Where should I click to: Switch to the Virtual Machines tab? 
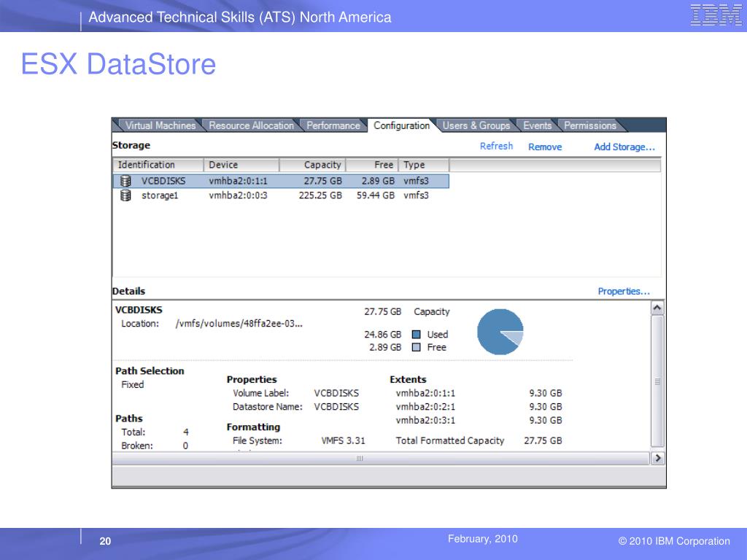tap(160, 125)
